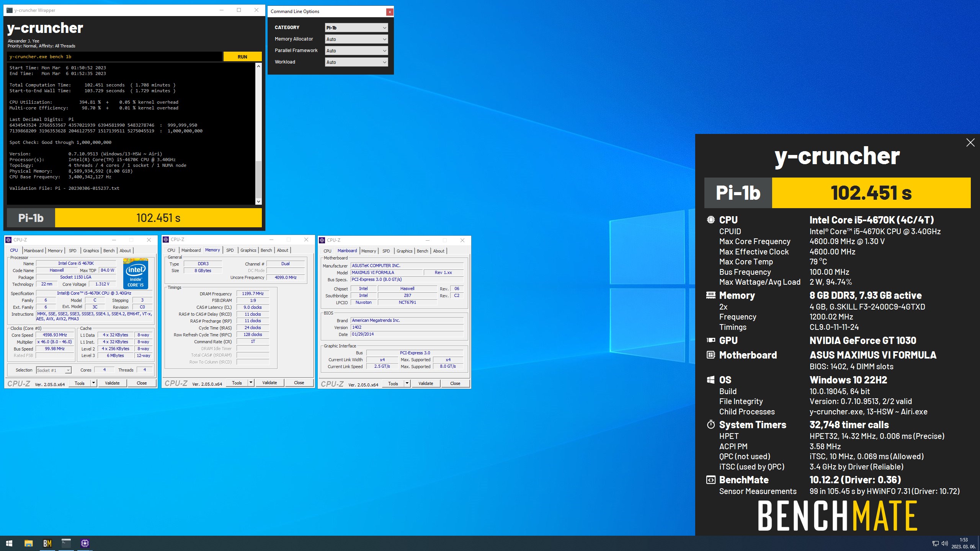Screen dimensions: 980x551
Task: Click BenchMate Motherboard icon
Action: pyautogui.click(x=711, y=355)
